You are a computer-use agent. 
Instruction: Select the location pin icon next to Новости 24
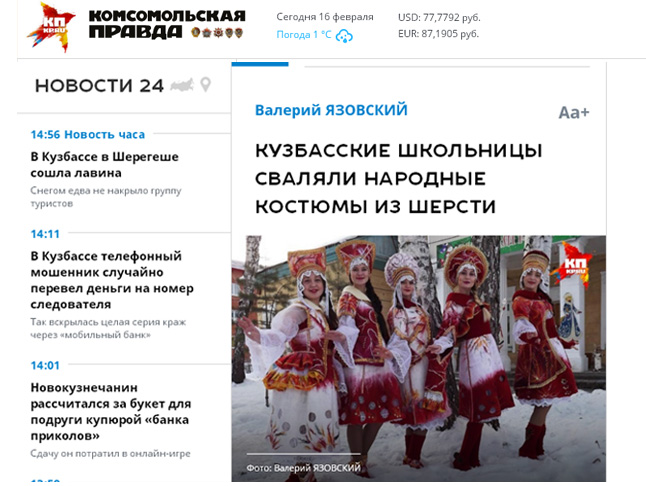(x=205, y=84)
